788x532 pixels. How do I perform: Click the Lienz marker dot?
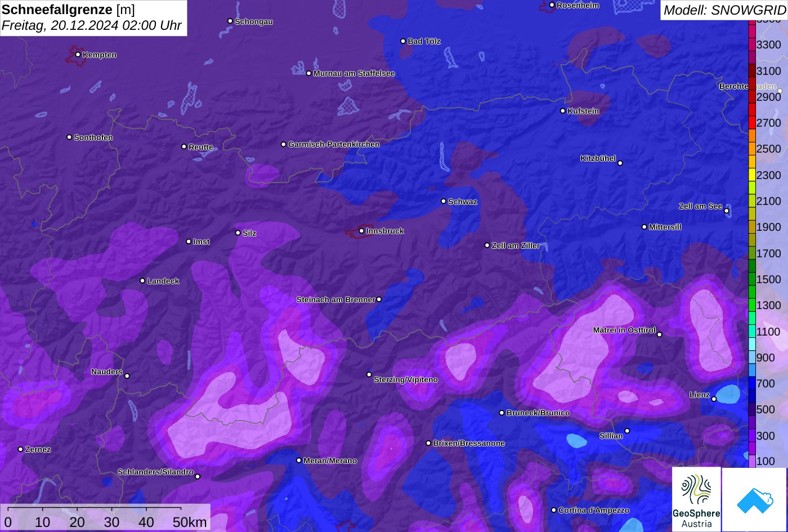click(x=714, y=399)
